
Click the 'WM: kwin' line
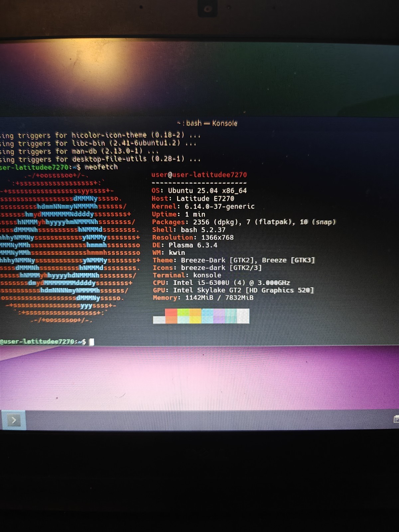click(169, 253)
